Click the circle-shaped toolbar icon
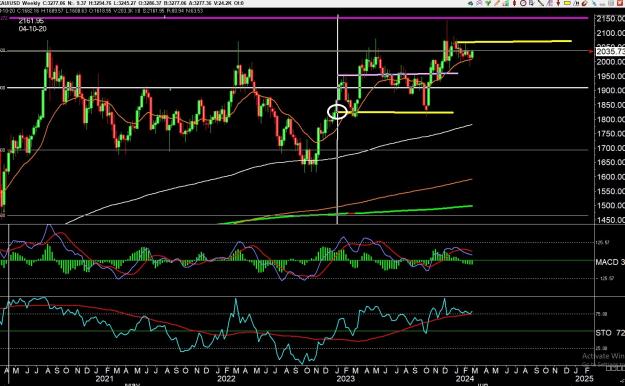Screen dimensions: 625x386 click(523, 3)
